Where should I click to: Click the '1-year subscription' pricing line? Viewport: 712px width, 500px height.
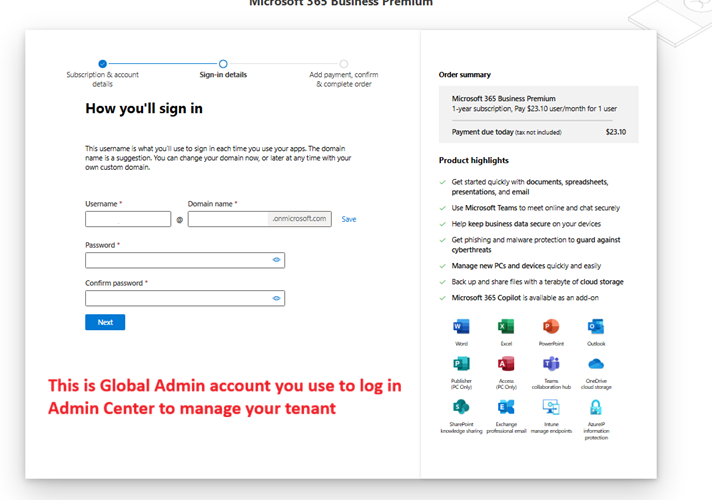534,109
